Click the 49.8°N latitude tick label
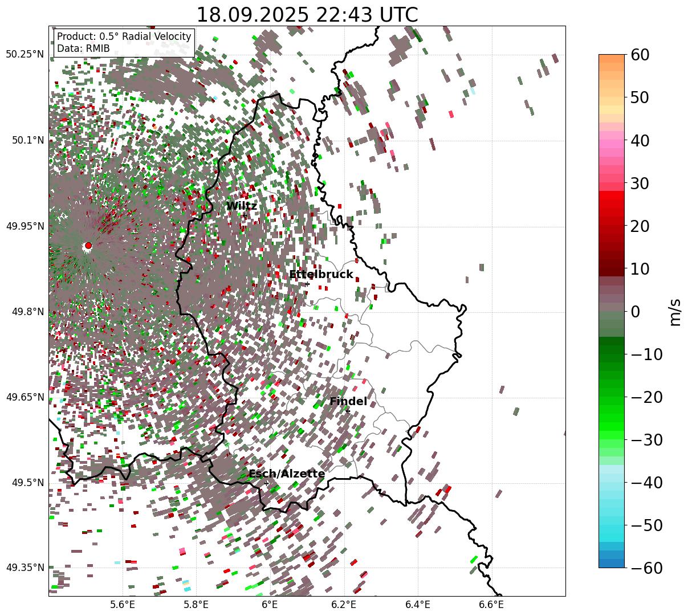This screenshot has width=688, height=616. 27,312
